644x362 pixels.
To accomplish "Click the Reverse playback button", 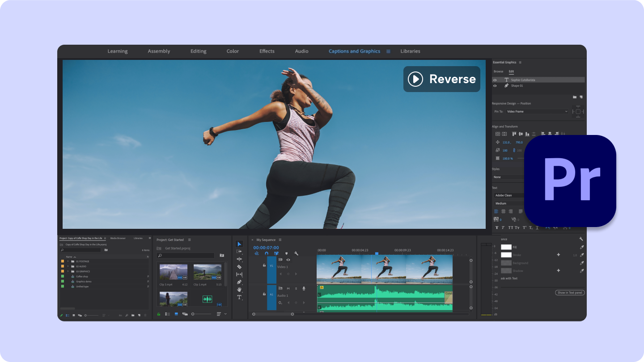I will click(x=441, y=79).
